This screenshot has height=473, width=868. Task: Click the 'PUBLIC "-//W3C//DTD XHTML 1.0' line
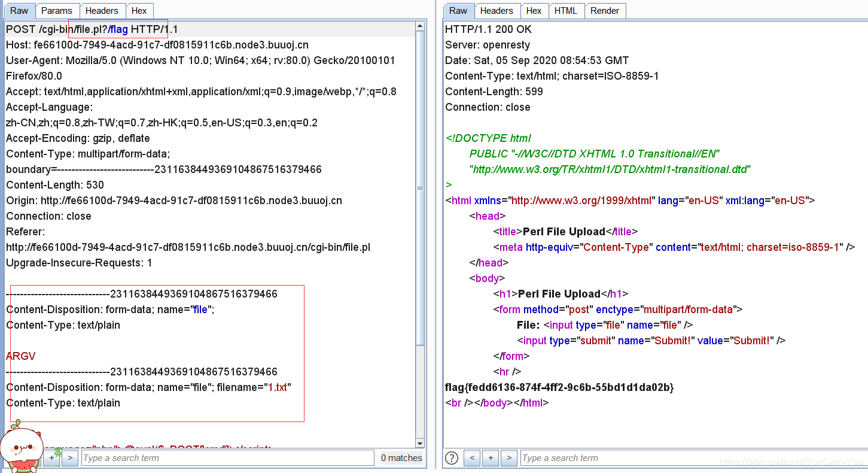pos(595,154)
